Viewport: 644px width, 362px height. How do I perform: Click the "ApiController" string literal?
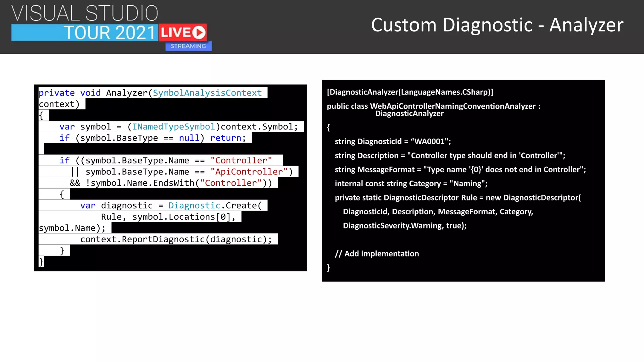click(249, 172)
